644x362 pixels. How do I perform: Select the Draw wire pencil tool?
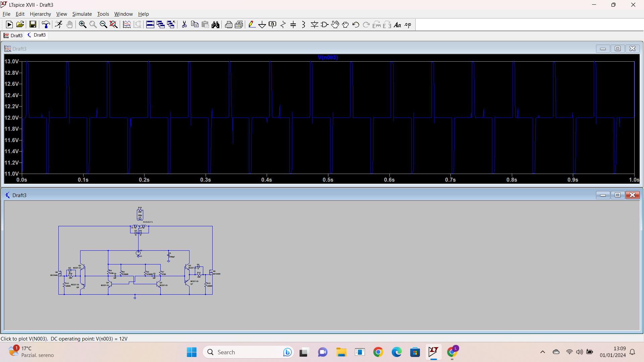coord(252,24)
